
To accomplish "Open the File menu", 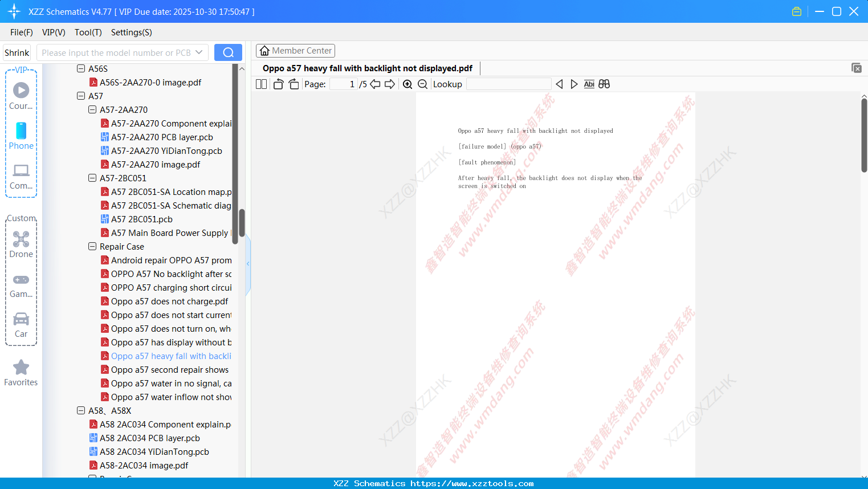I will pyautogui.click(x=22, y=32).
